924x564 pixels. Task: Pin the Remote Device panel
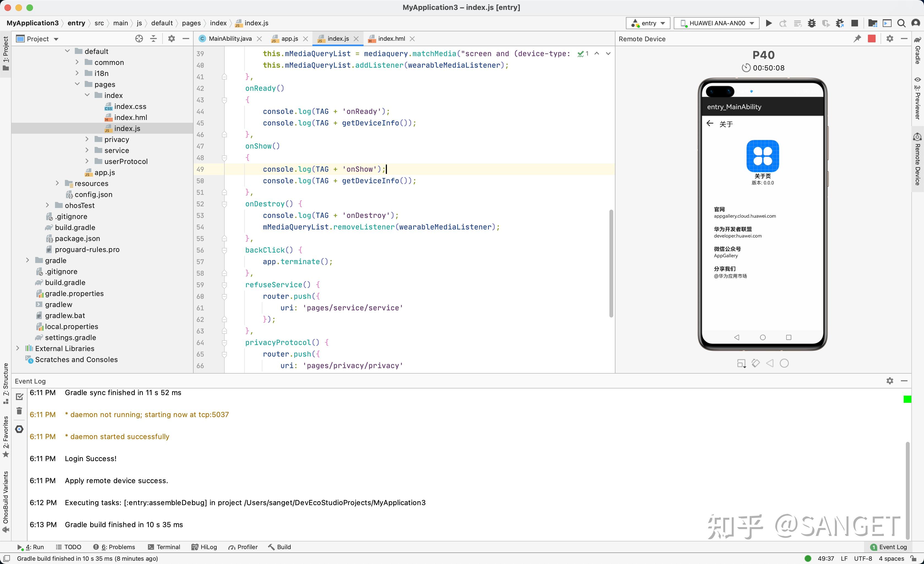pos(857,39)
